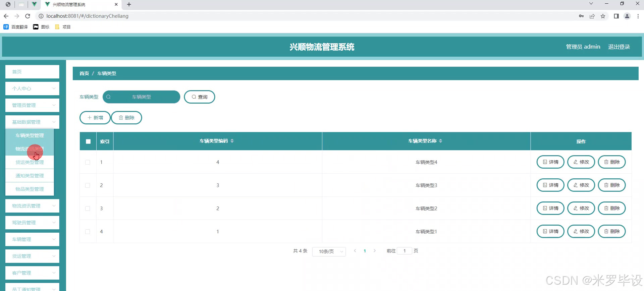Click the 新增 add button
Viewport: 644px width, 291px height.
(95, 118)
